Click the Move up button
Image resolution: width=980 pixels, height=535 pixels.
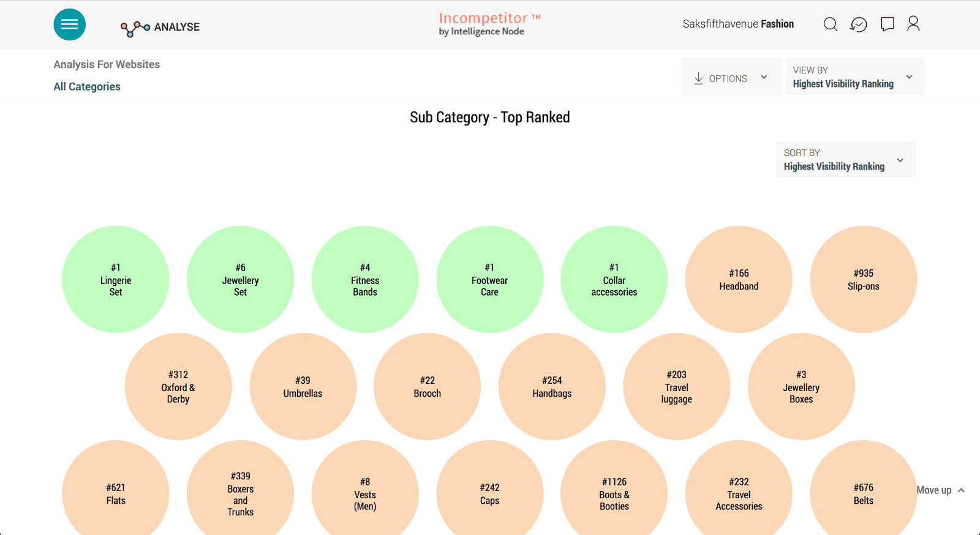[940, 490]
